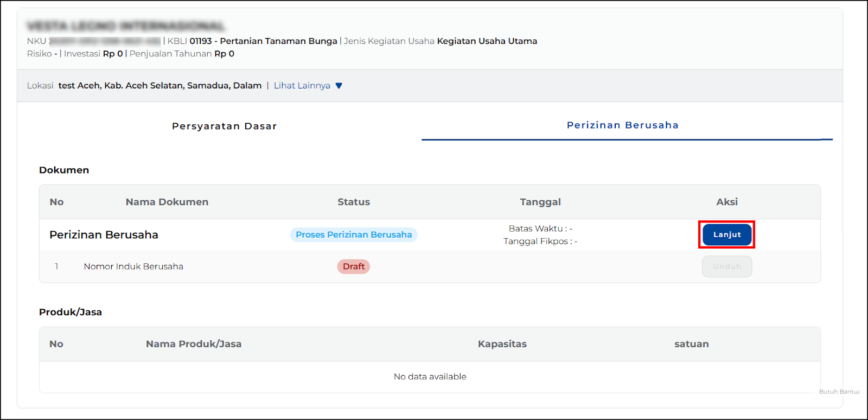Viewport: 868px width, 420px height.
Task: Switch to the Persyaratan Dasar tab
Action: coord(224,126)
